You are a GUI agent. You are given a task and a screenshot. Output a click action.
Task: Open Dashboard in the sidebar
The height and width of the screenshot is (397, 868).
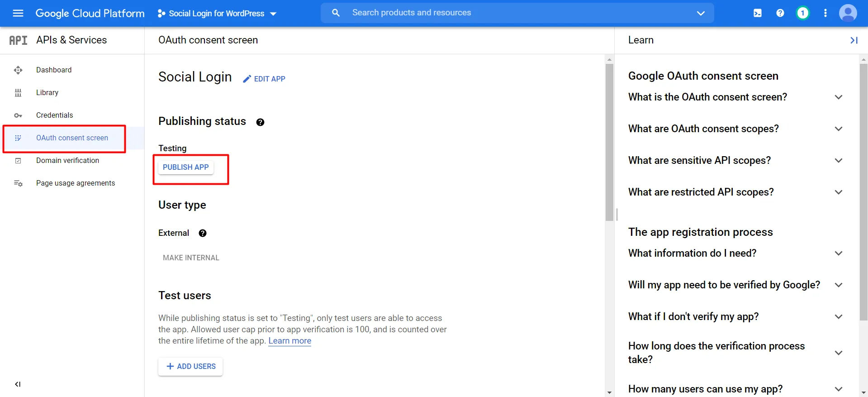tap(72, 70)
